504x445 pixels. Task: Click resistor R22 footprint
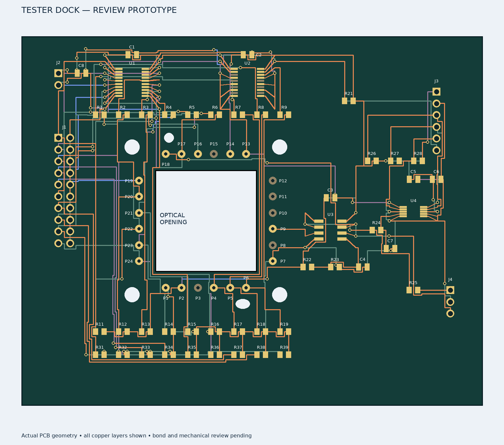[x=307, y=267]
